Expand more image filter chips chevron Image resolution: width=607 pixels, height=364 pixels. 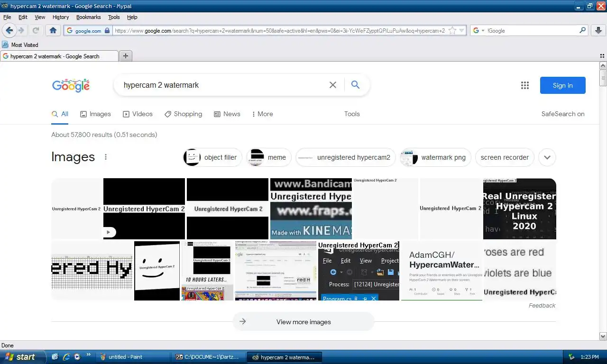(547, 157)
